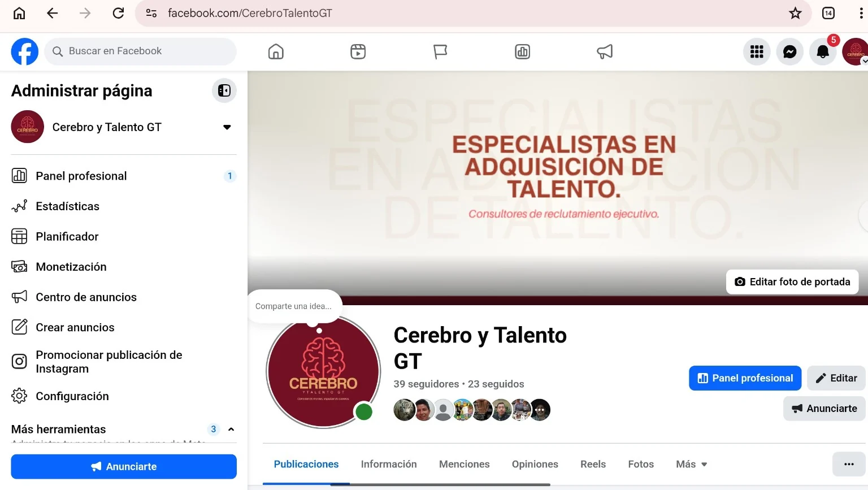Open Planificador in the sidebar
The image size is (868, 490).
[x=124, y=236]
